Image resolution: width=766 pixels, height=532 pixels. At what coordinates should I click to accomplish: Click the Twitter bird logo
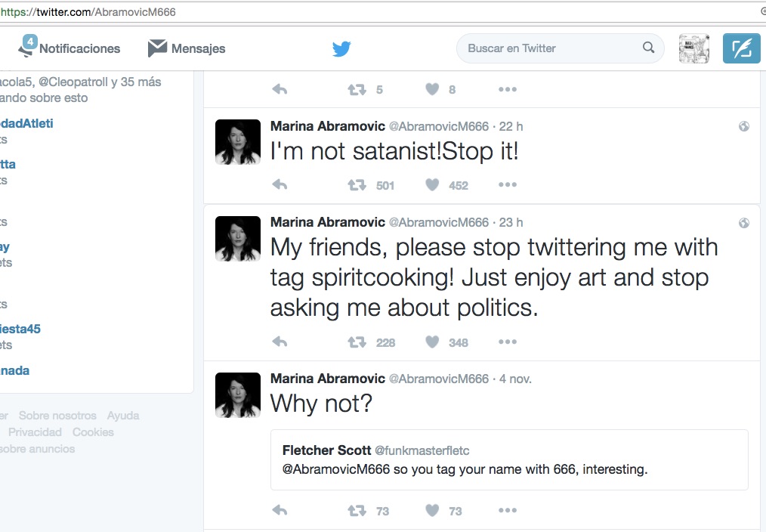(341, 49)
